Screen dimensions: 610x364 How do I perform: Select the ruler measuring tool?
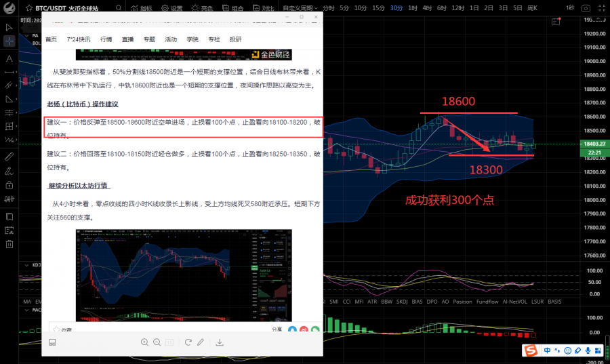click(x=9, y=157)
